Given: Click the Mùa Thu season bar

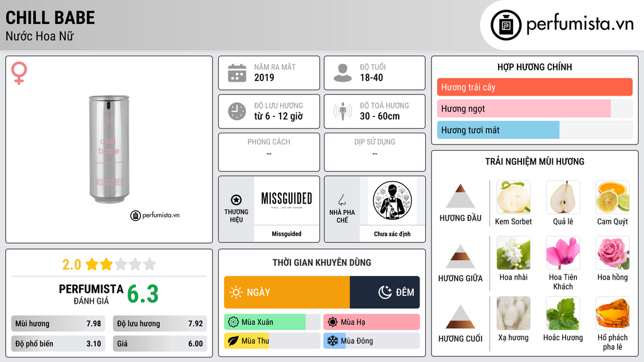Looking at the screenshot, I should click(x=272, y=341).
